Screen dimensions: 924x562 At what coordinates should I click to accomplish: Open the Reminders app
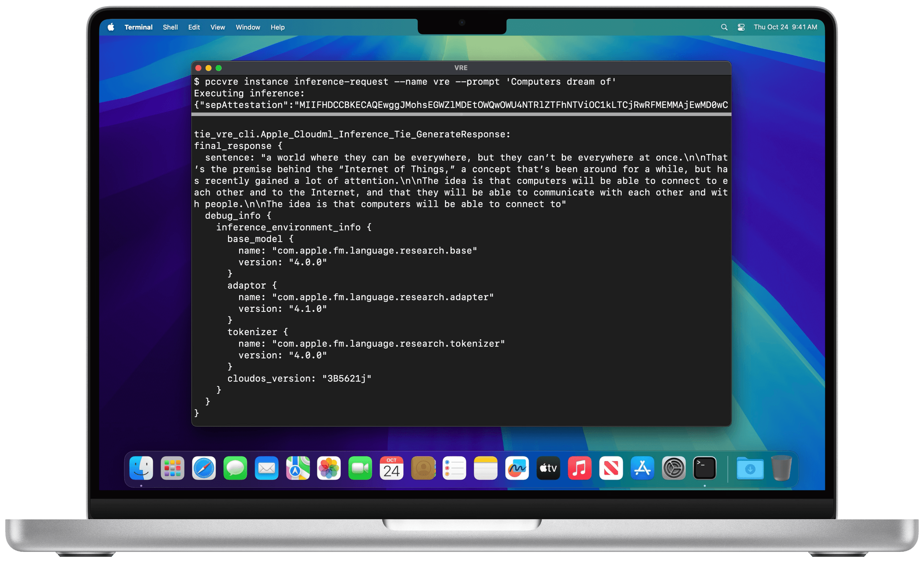coord(455,468)
